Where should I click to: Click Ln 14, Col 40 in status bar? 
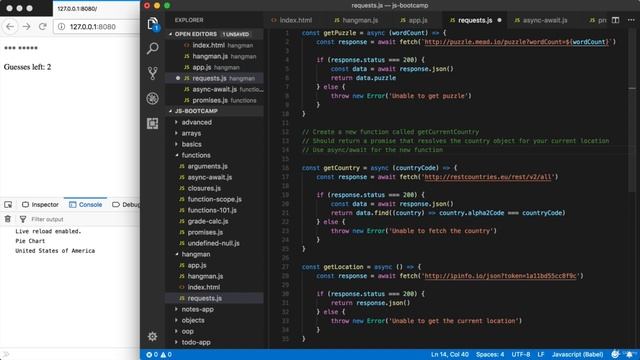coord(449,355)
